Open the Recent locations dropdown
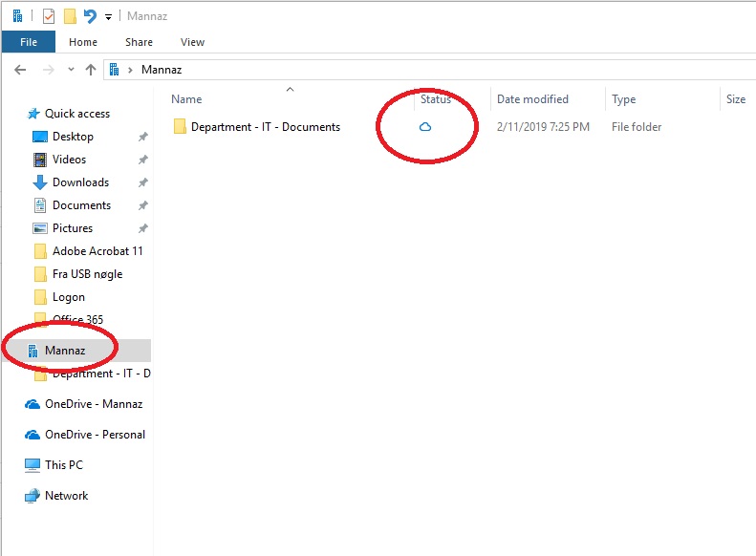This screenshot has height=556, width=756. click(x=71, y=70)
